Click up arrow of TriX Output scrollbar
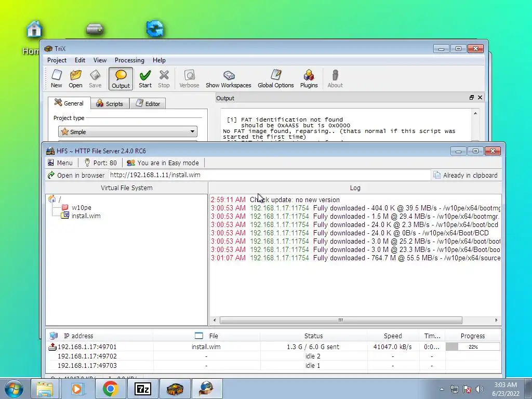Image resolution: width=532 pixels, height=399 pixels. click(475, 113)
